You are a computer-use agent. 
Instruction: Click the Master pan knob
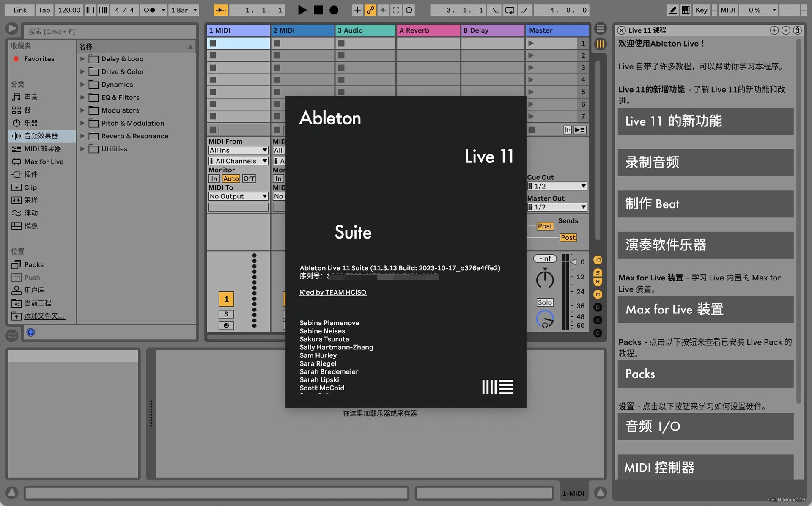coord(545,279)
